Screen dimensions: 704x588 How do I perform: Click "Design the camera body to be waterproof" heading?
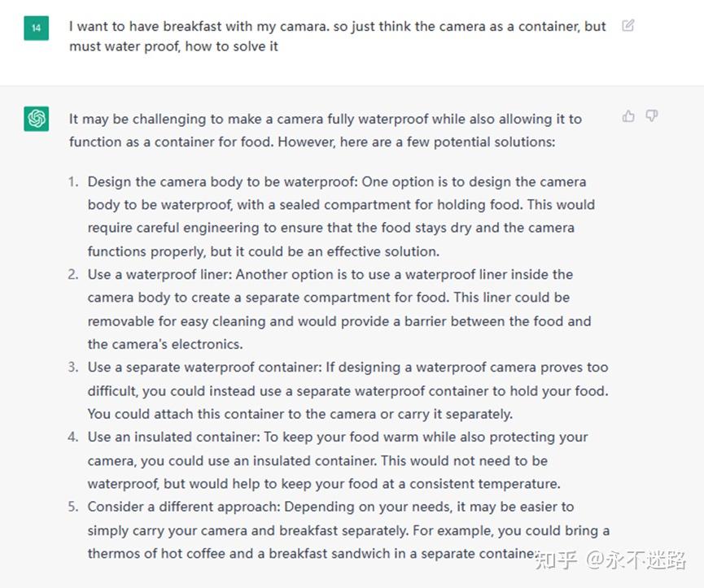pos(222,181)
